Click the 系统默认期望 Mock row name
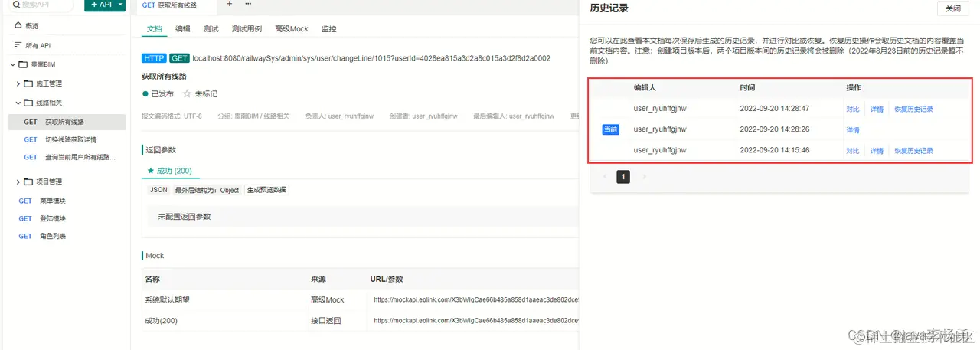980x350 pixels. click(x=167, y=299)
